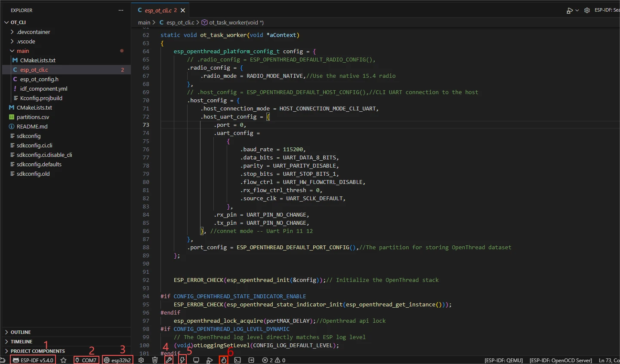Viewport: 620px width, 364px height.
Task: Click the star icon next to ESP-IDF version
Action: point(64,360)
